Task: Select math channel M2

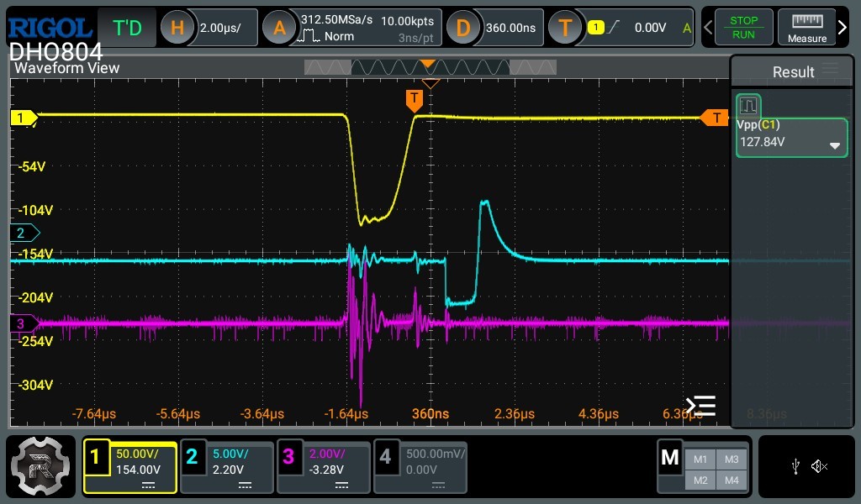Action: click(x=700, y=480)
